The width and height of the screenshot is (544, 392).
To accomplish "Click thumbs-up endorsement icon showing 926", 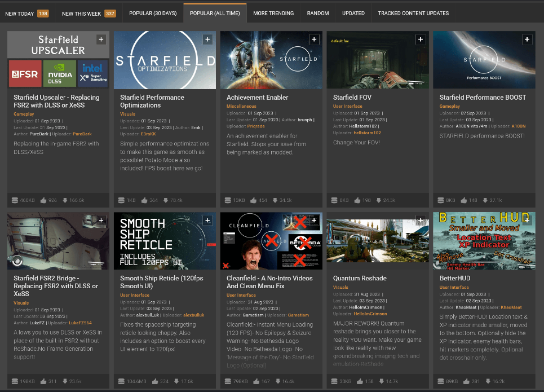I will (x=43, y=200).
